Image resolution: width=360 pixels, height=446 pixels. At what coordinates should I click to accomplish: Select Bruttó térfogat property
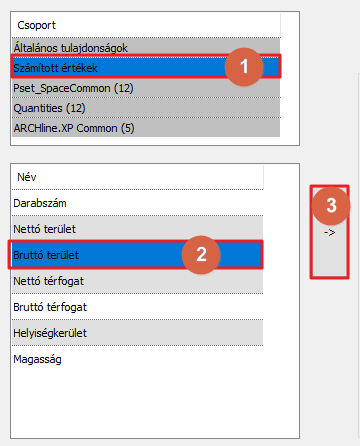click(x=137, y=307)
